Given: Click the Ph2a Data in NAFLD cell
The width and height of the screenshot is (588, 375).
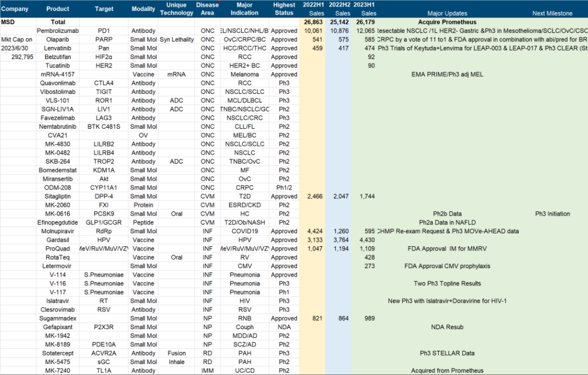Looking at the screenshot, I should coord(447,222).
